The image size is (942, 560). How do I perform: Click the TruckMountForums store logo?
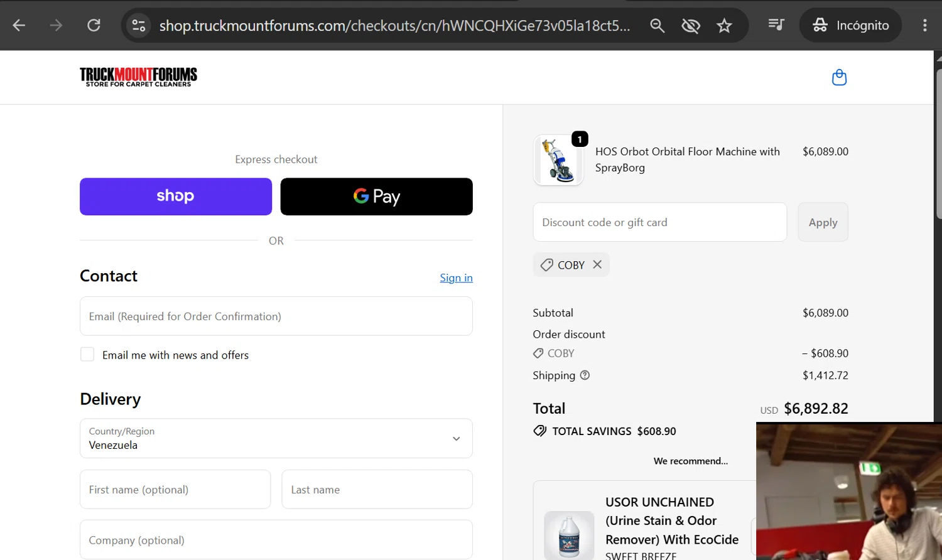(138, 77)
